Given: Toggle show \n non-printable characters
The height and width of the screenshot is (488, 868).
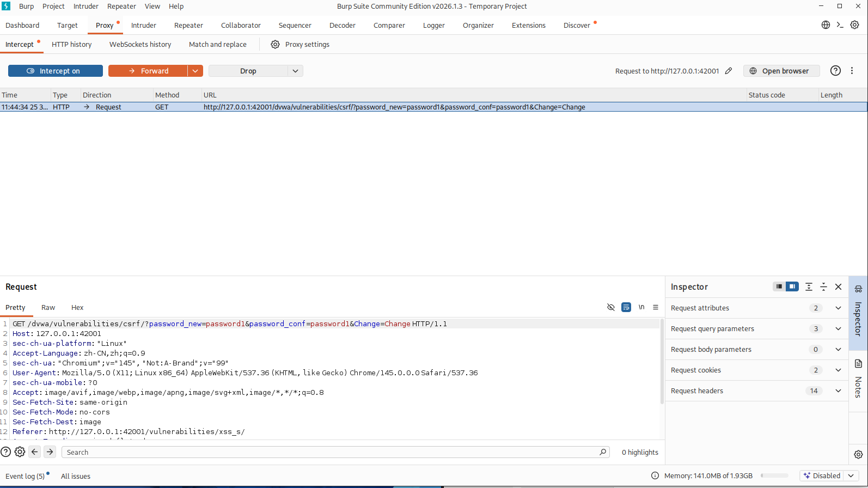Looking at the screenshot, I should tap(641, 307).
